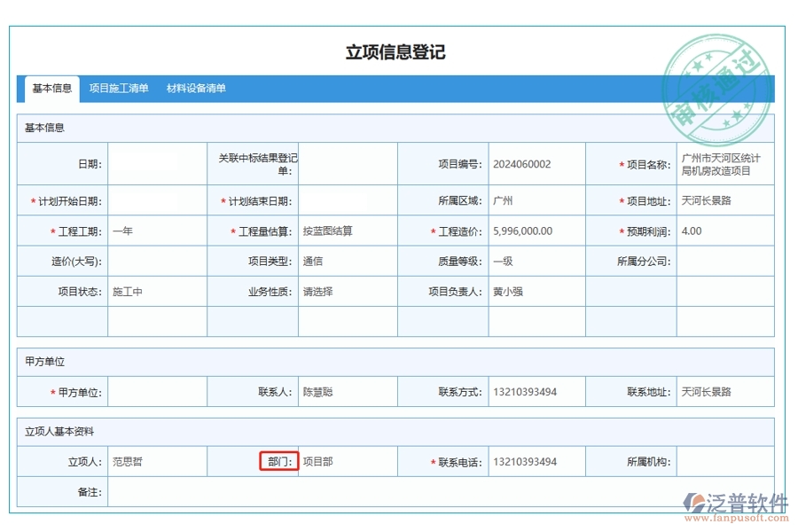This screenshot has width=798, height=532.
Task: Click the 计划开始日期 date field
Action: [x=158, y=200]
